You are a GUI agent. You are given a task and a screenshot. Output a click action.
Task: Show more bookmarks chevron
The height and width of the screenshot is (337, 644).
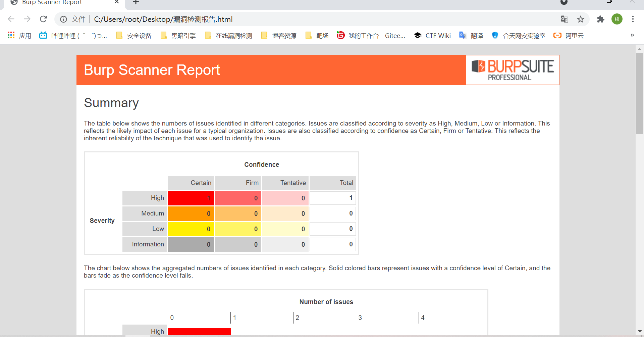(632, 35)
